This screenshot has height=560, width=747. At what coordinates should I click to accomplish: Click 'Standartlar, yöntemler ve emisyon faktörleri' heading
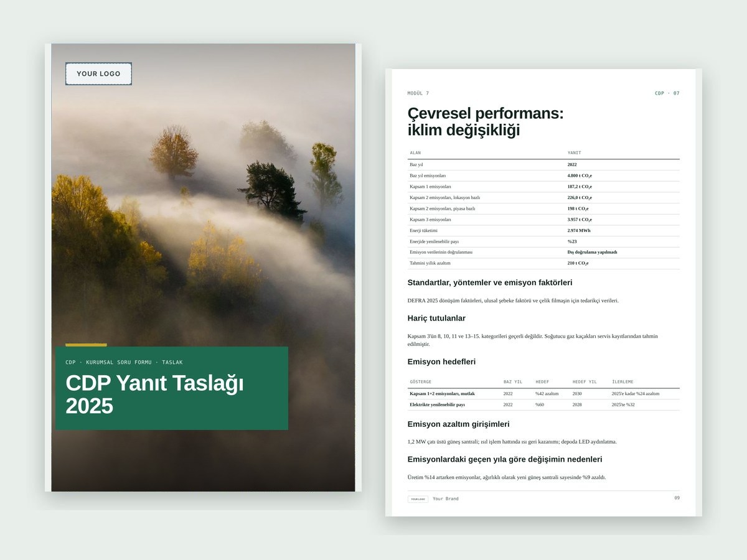490,282
